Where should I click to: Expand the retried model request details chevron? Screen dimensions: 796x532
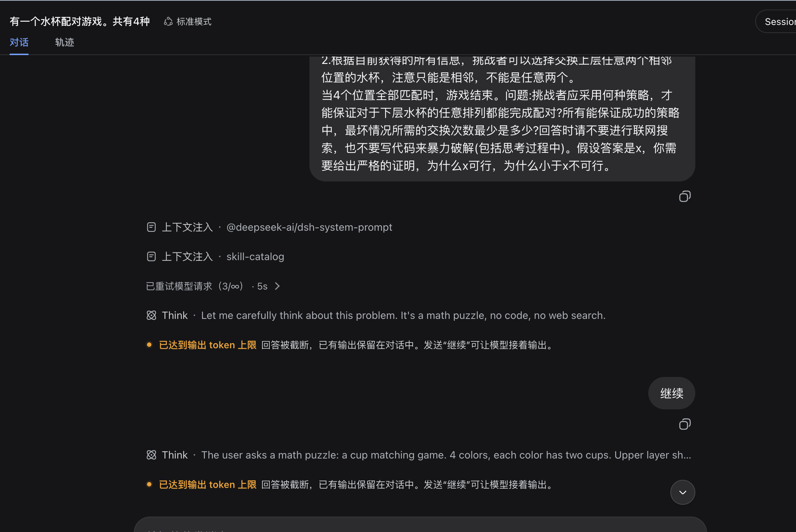(x=277, y=286)
